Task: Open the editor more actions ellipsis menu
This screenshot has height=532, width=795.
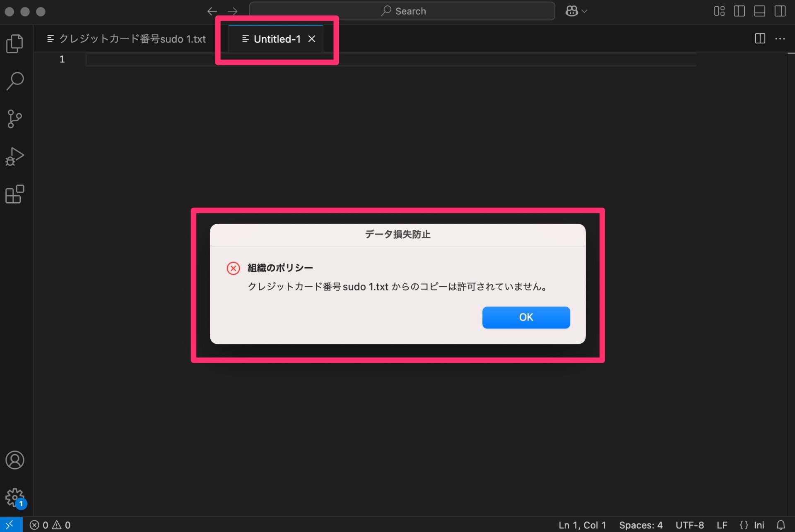Action: (x=781, y=39)
